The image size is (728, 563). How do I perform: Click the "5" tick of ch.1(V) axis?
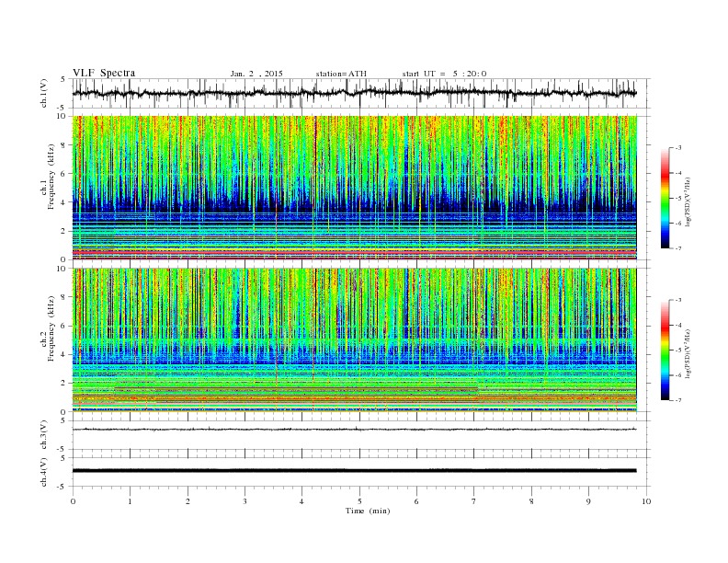click(63, 79)
